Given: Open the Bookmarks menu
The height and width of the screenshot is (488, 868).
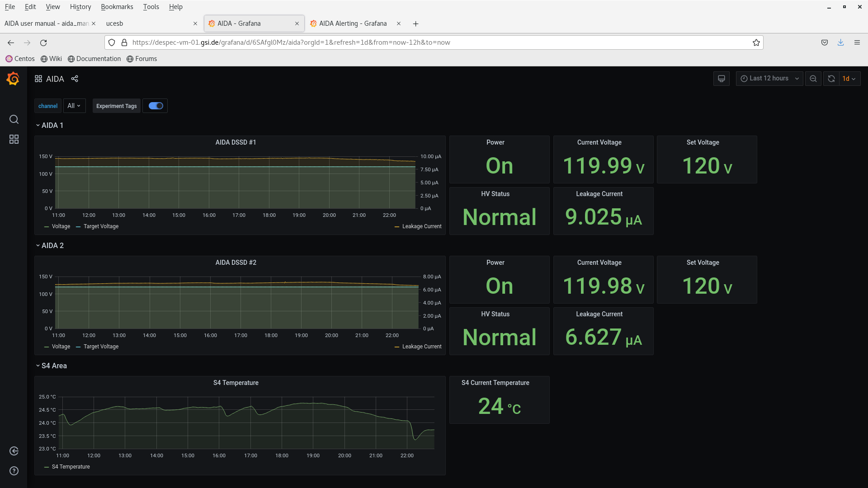Looking at the screenshot, I should pos(117,7).
